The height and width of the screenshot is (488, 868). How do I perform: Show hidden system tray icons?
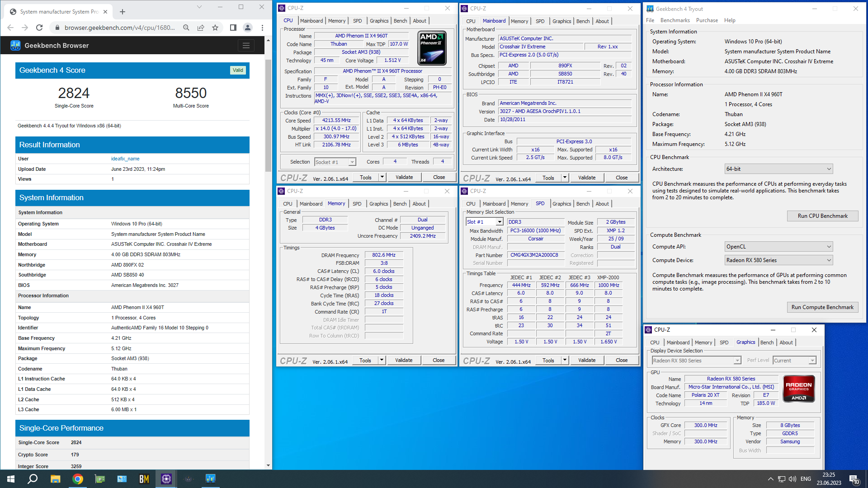770,479
